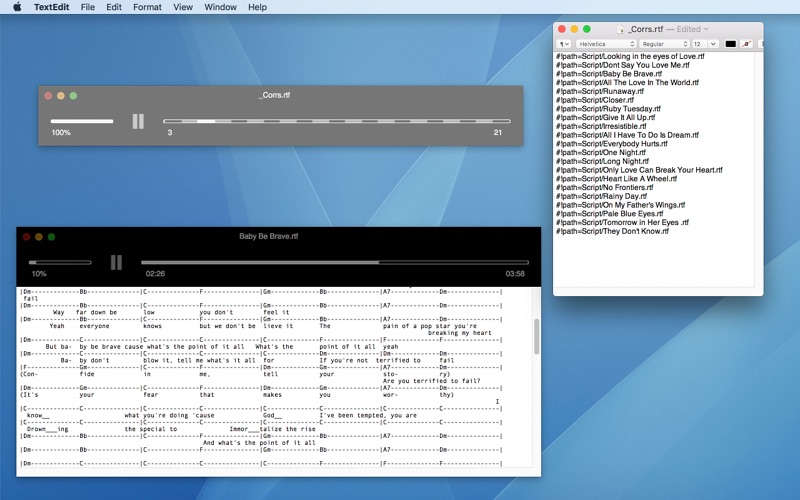Open the Help menu

(257, 7)
